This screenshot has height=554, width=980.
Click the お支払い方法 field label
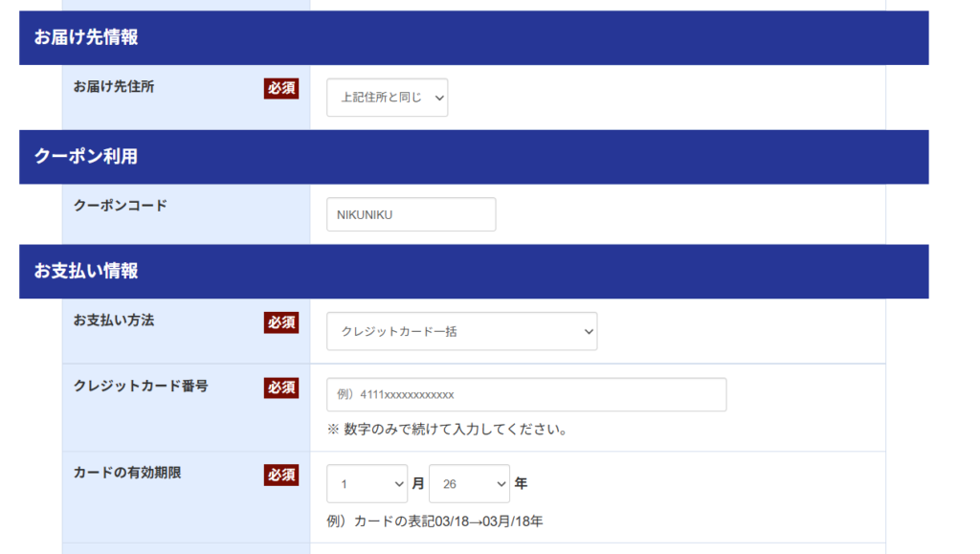pyautogui.click(x=114, y=321)
